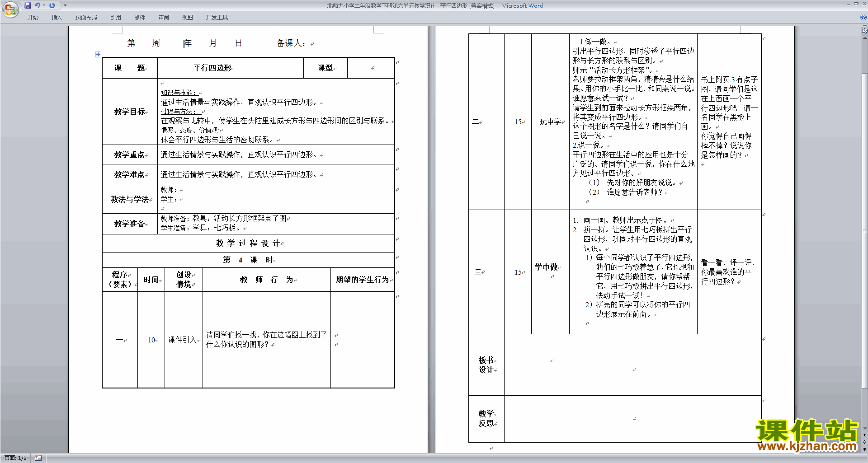
Task: Click the 教法与学法 row label
Action: tap(130, 199)
